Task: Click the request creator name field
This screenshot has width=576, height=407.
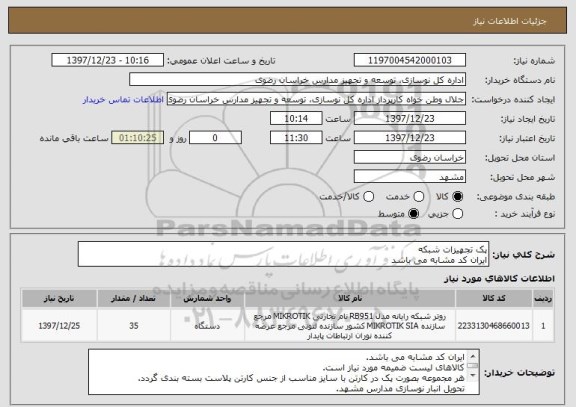Action: (x=316, y=99)
